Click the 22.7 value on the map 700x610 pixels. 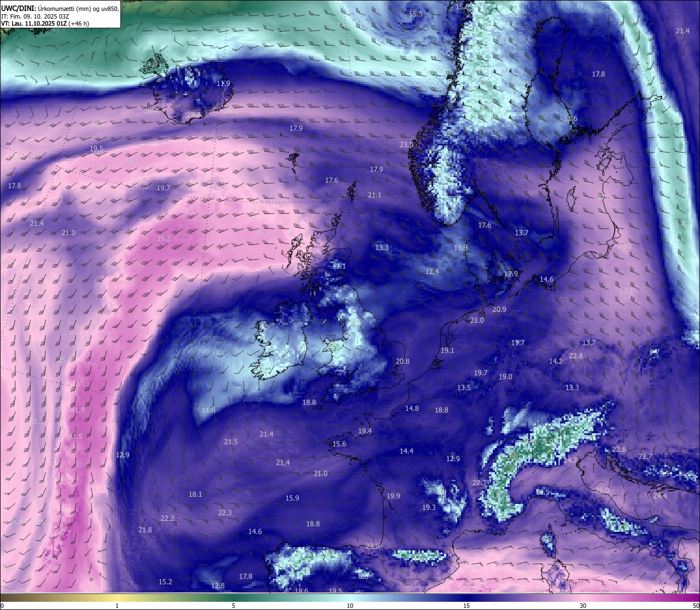tap(645, 456)
